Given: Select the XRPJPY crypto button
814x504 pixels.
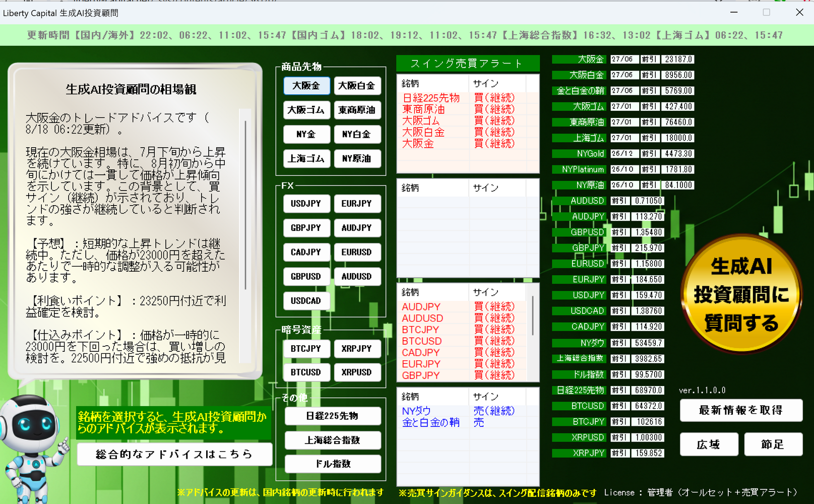Looking at the screenshot, I should point(357,348).
